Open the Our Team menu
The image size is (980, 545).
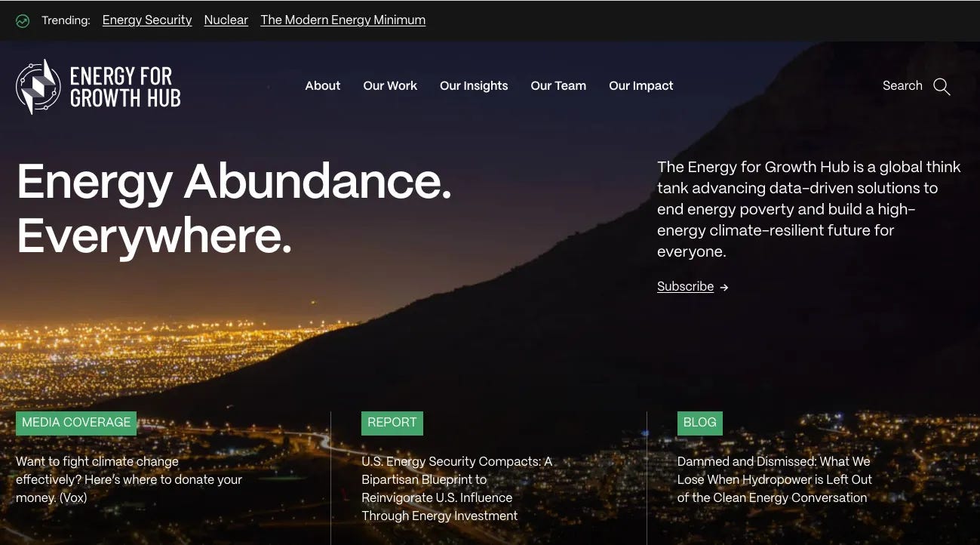(558, 86)
